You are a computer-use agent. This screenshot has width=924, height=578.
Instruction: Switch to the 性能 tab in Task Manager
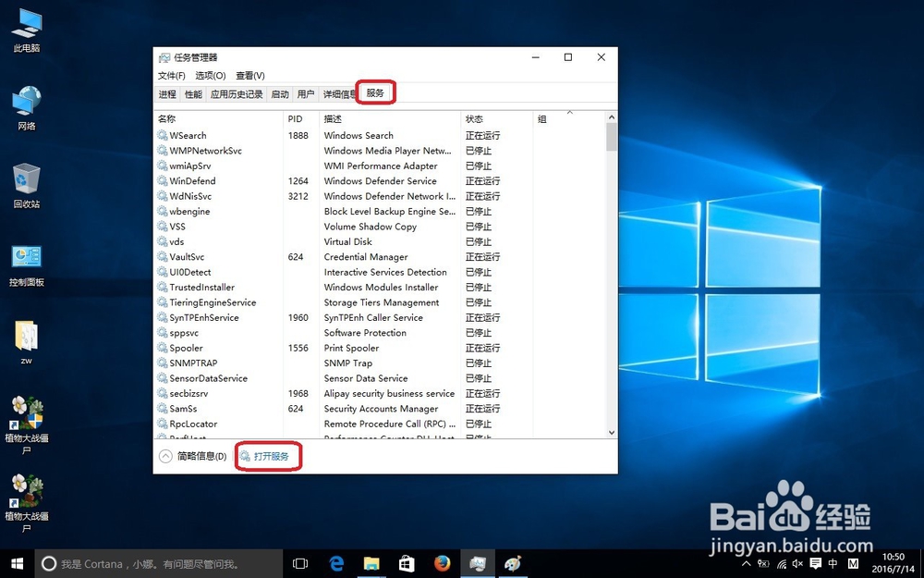point(192,92)
